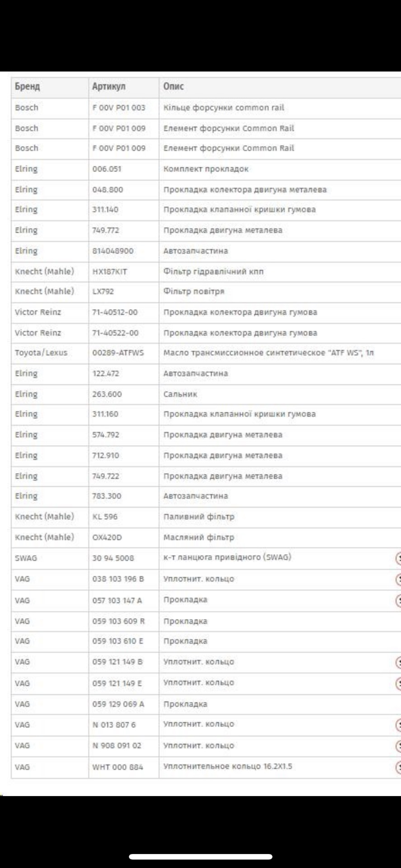The image size is (401, 868).
Task: Click article 00289-ATFWS in the Toyota/Lexus row
Action: click(x=118, y=353)
